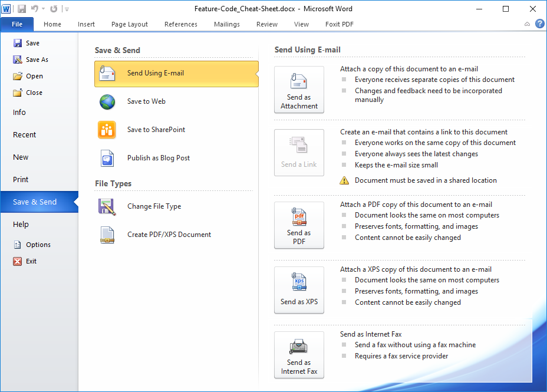Image resolution: width=547 pixels, height=392 pixels.
Task: Click the Redo icon in Quick Access Toolbar
Action: (x=54, y=9)
